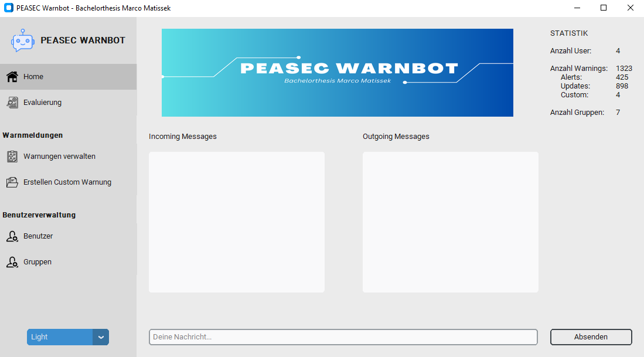This screenshot has width=644, height=357.
Task: Click the PEASEC WARNBOT sidebar title
Action: [83, 40]
